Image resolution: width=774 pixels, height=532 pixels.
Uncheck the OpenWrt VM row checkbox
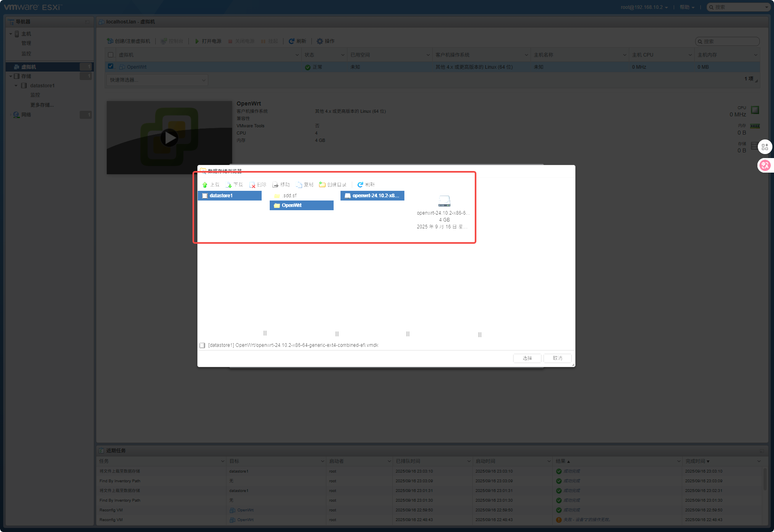[111, 66]
